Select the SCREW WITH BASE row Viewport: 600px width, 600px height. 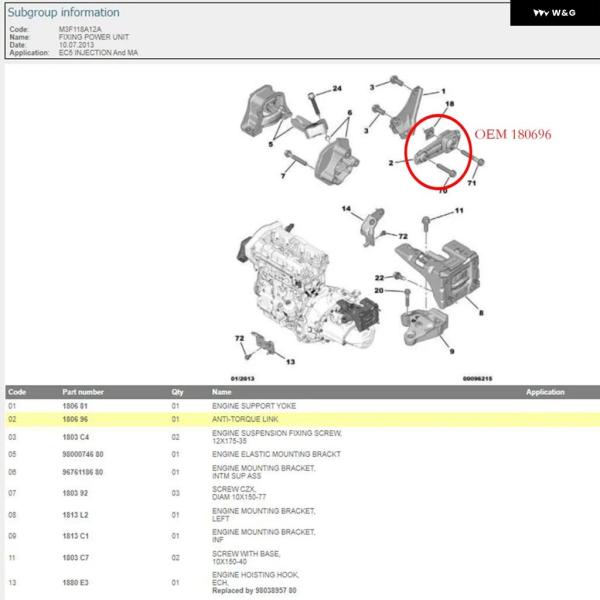300,557
